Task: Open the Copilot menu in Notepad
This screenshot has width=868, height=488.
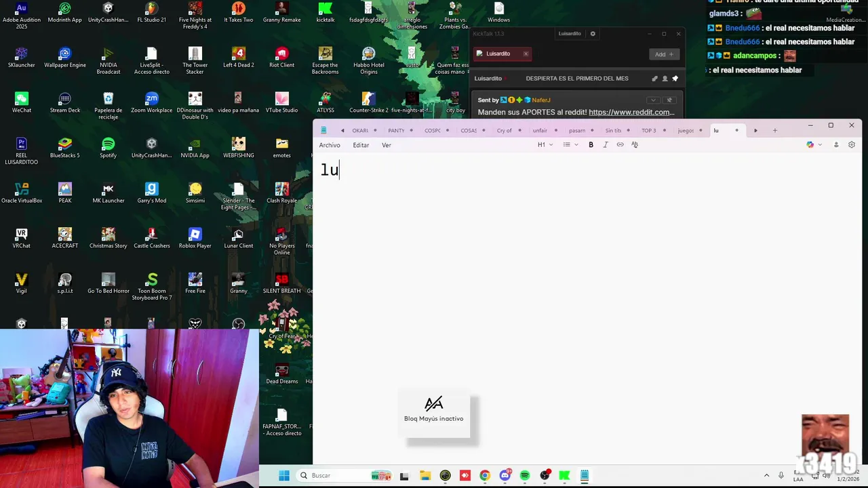Action: tap(814, 144)
